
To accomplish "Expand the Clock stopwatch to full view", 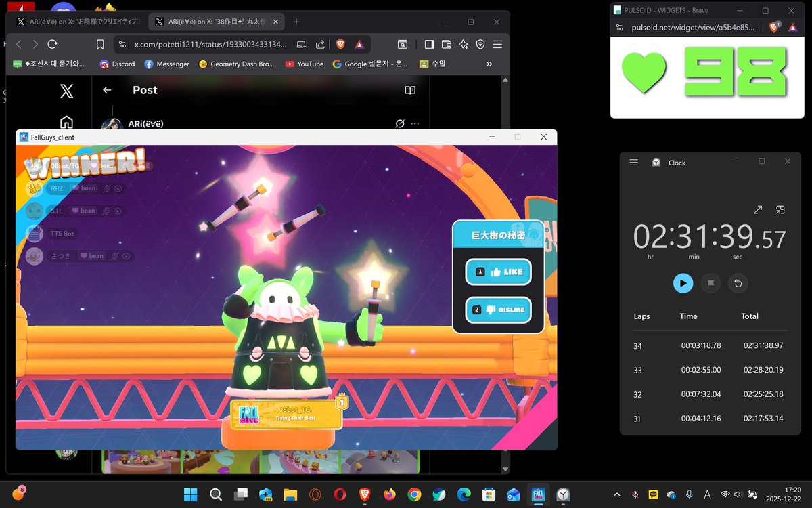I will [759, 210].
